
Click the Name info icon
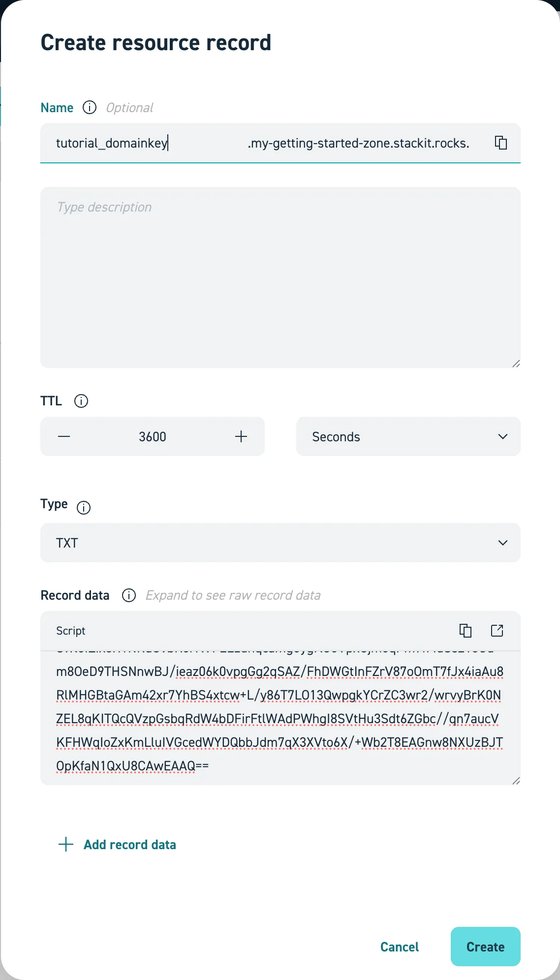pos(89,108)
